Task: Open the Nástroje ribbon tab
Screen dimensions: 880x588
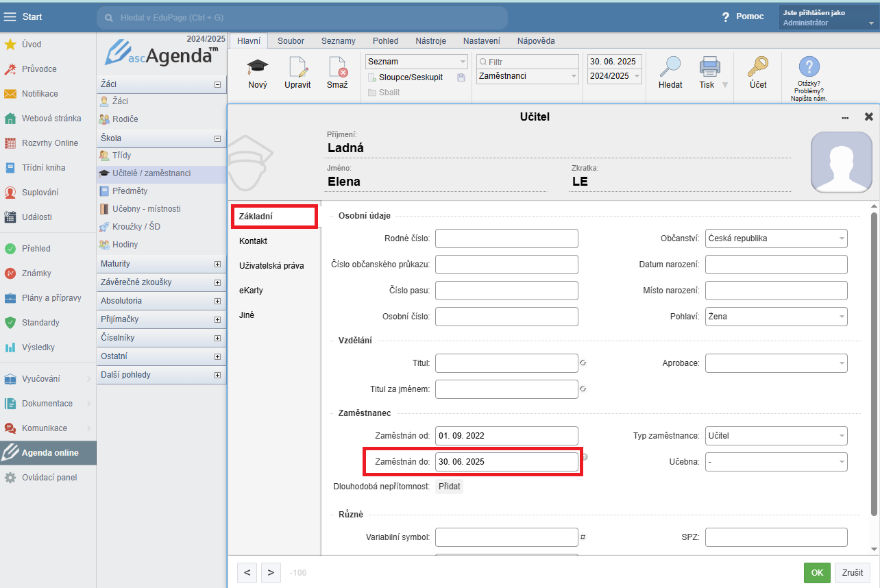Action: [x=430, y=41]
